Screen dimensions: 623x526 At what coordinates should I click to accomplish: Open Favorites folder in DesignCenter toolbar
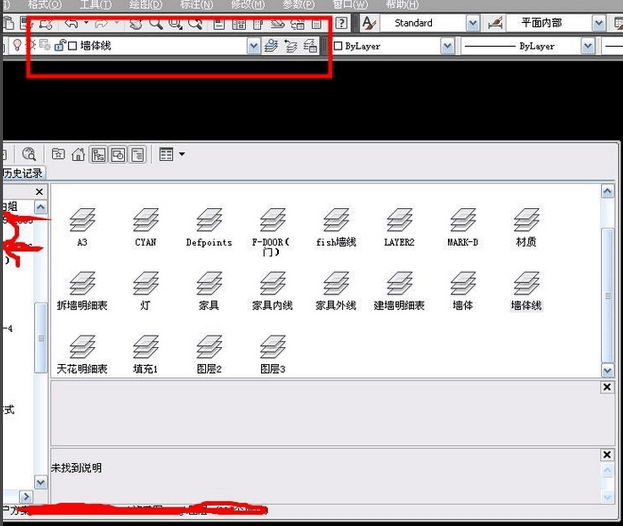pos(59,154)
